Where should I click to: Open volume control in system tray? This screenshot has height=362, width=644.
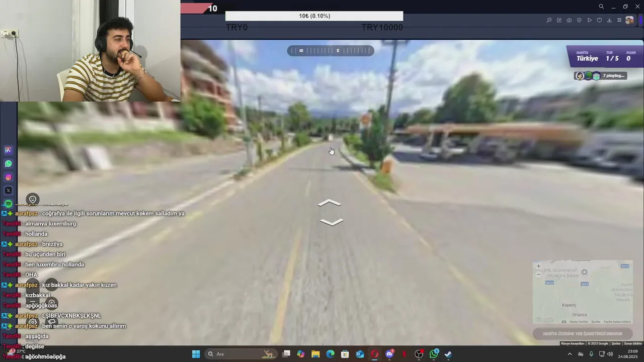pos(610,354)
